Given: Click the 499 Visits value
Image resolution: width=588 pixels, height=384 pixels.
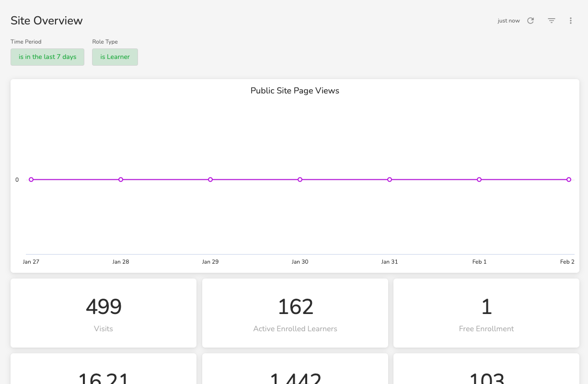Looking at the screenshot, I should 104,307.
